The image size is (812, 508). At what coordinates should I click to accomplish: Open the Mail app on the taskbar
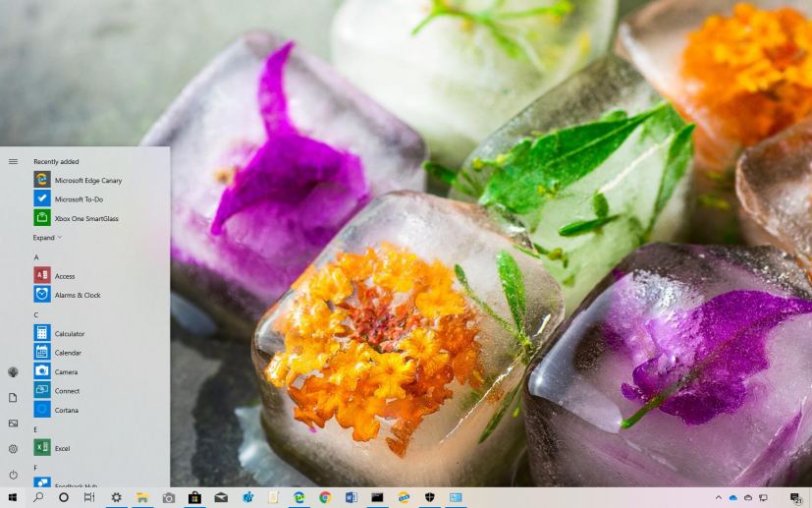221,497
